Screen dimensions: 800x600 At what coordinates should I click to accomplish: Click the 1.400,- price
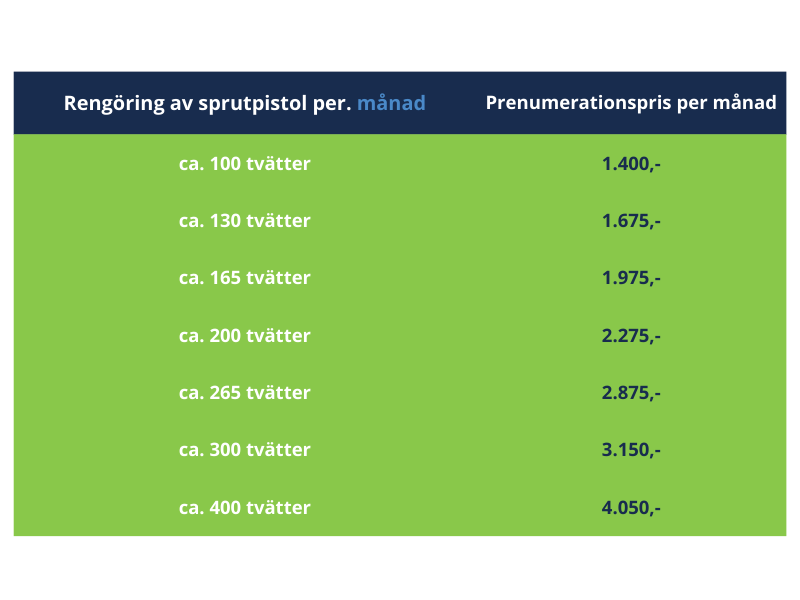(x=631, y=164)
